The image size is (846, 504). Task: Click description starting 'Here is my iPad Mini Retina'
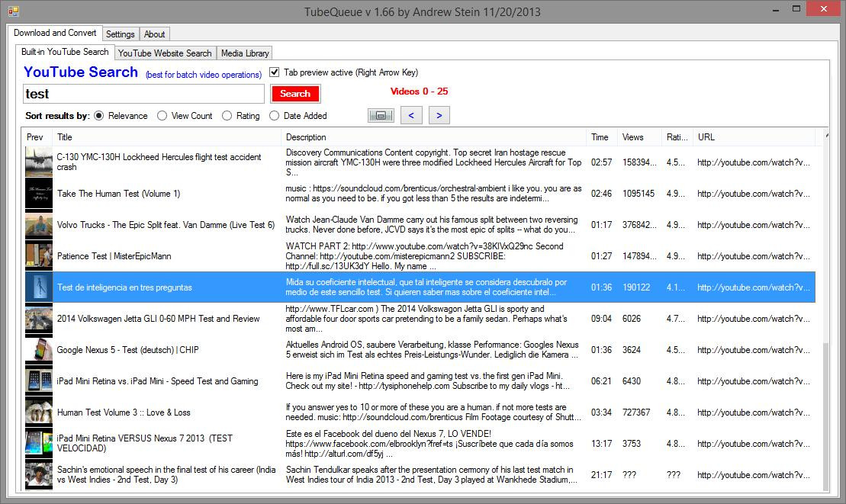tap(427, 380)
